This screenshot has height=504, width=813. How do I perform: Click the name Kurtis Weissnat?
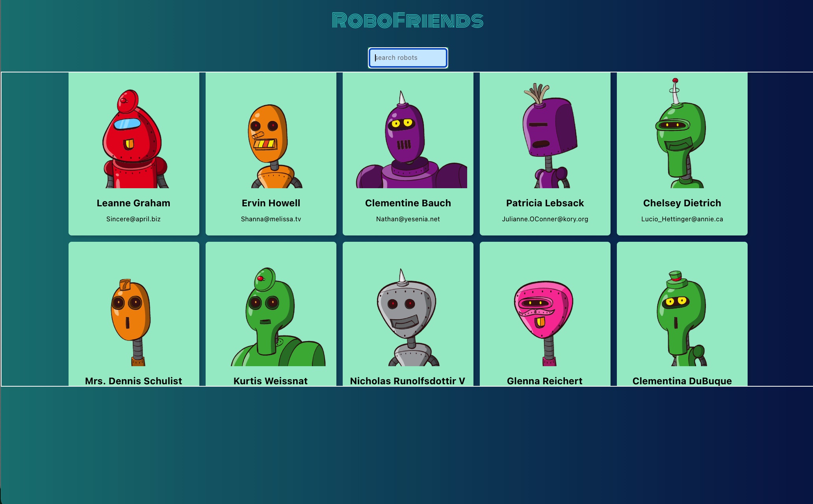pos(271,381)
